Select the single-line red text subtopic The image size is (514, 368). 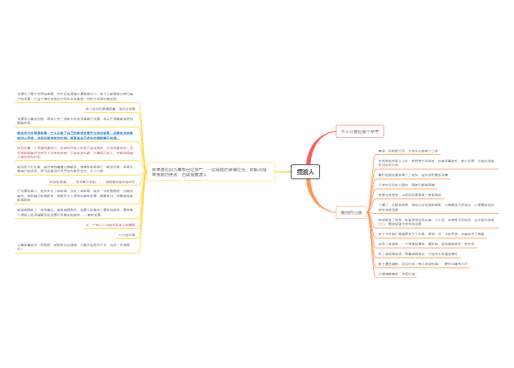click(110, 225)
